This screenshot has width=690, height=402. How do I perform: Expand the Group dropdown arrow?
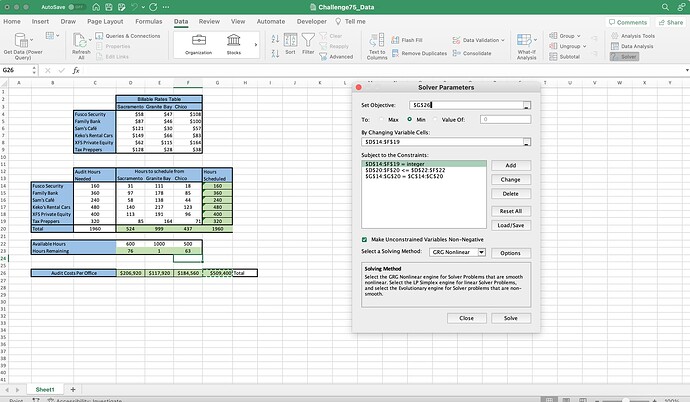coord(579,36)
